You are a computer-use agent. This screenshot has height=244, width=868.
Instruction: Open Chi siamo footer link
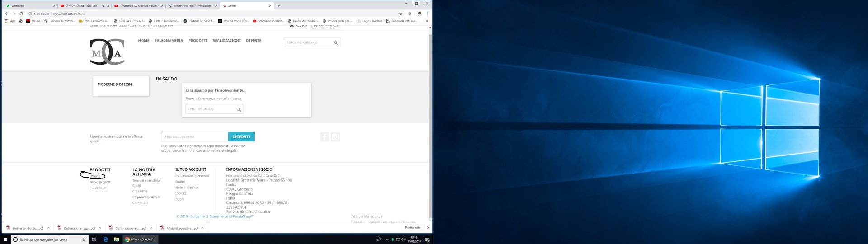click(140, 191)
